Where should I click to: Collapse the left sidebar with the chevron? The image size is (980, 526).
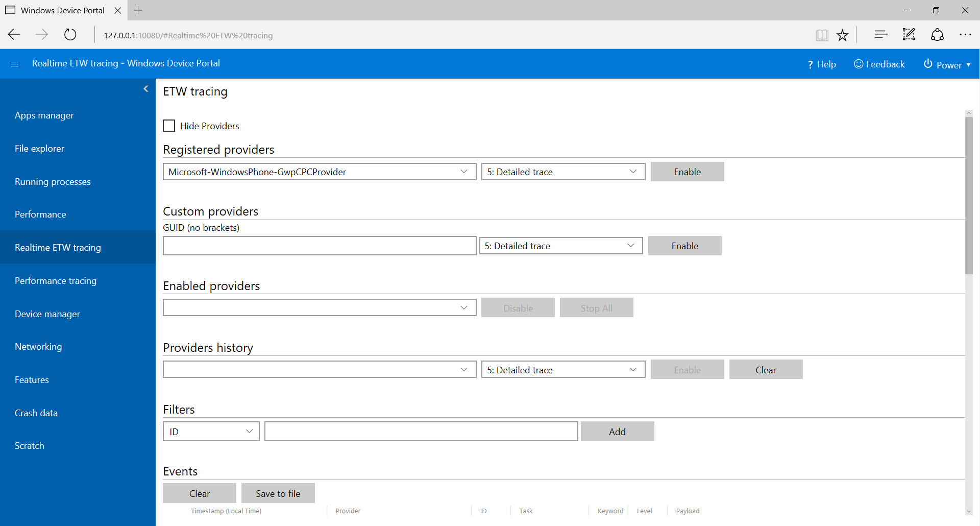pyautogui.click(x=146, y=88)
